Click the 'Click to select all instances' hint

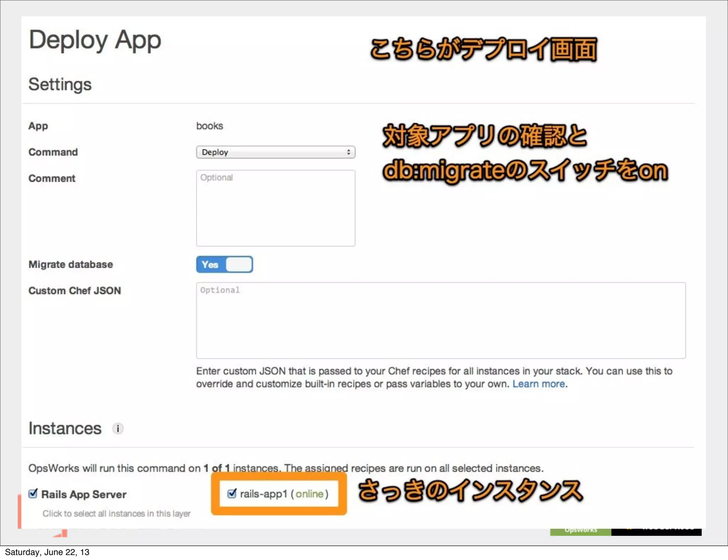(x=116, y=513)
